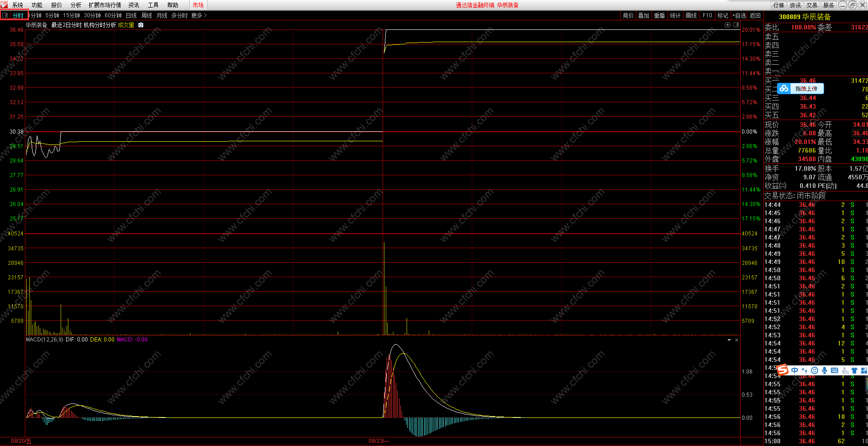Image resolution: width=868 pixels, height=446 pixels.
Task: Open the 报价 menu
Action: tap(57, 5)
